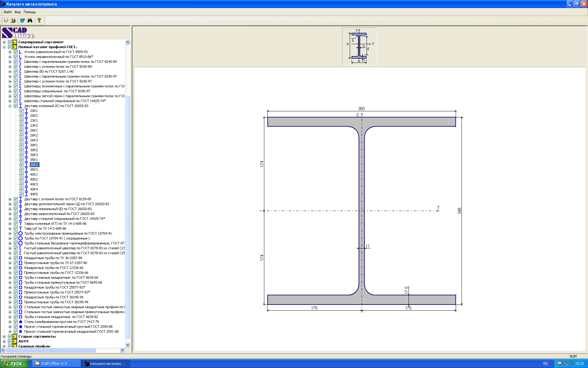Image resolution: width=588 pixels, height=368 pixels.
Task: Click the tree panel scroll down arrow
Action: point(128,345)
